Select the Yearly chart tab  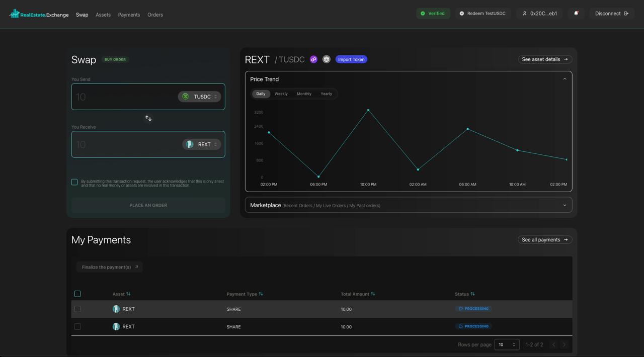[x=327, y=94]
